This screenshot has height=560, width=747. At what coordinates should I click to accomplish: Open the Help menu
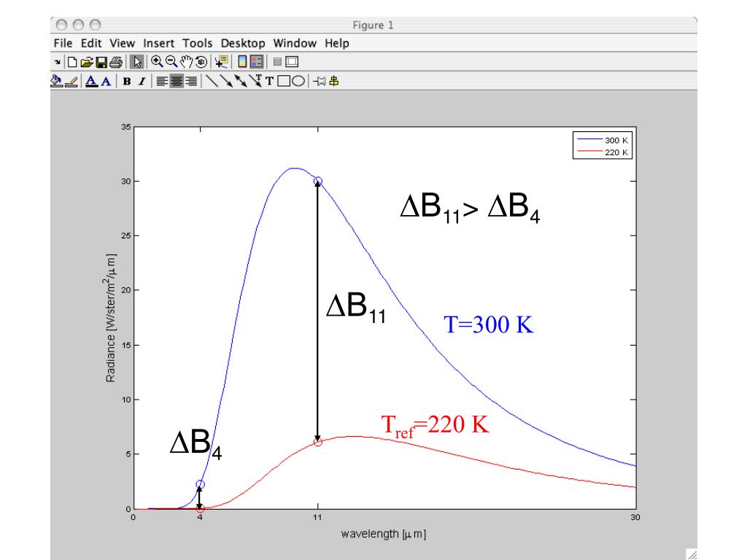tap(337, 43)
